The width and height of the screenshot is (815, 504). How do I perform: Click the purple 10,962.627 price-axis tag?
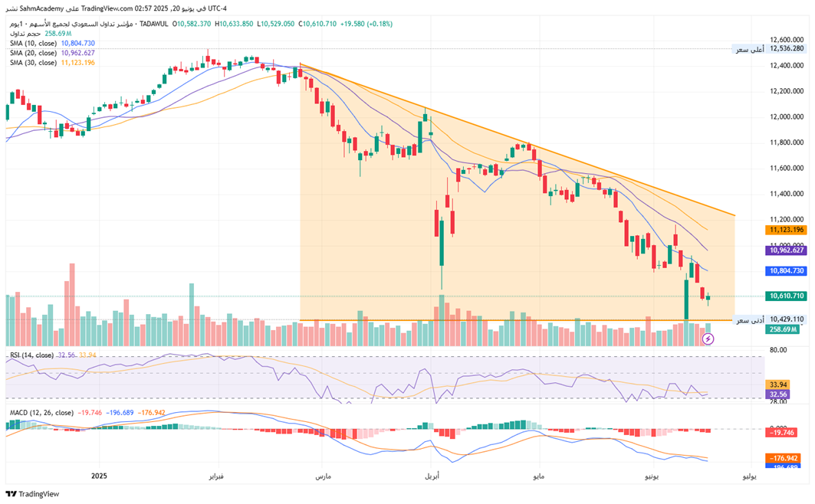[785, 250]
